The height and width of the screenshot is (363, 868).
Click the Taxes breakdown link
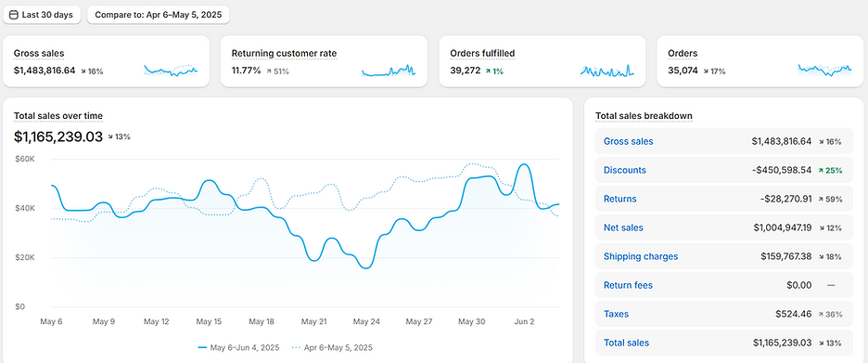(x=616, y=314)
